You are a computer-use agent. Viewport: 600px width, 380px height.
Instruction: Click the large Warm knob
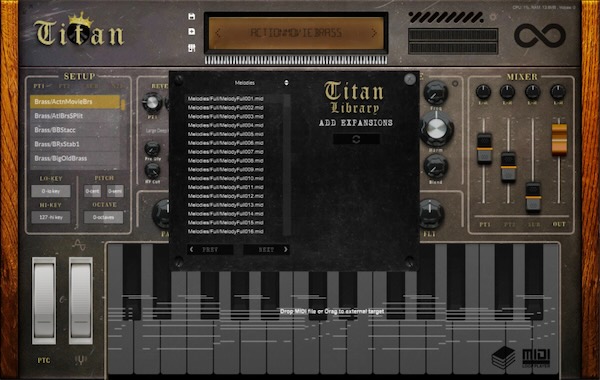click(x=436, y=129)
